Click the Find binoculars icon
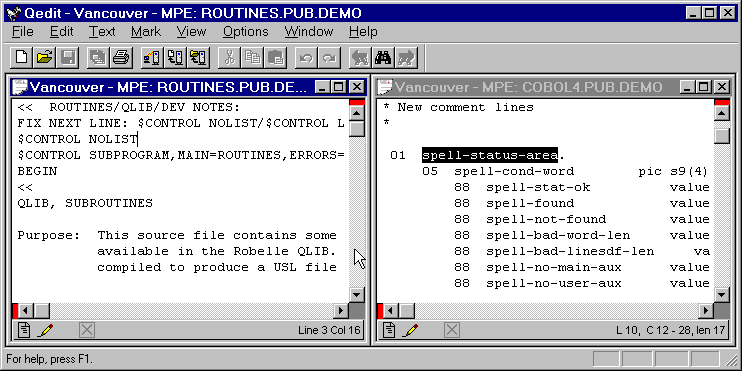 (x=383, y=58)
